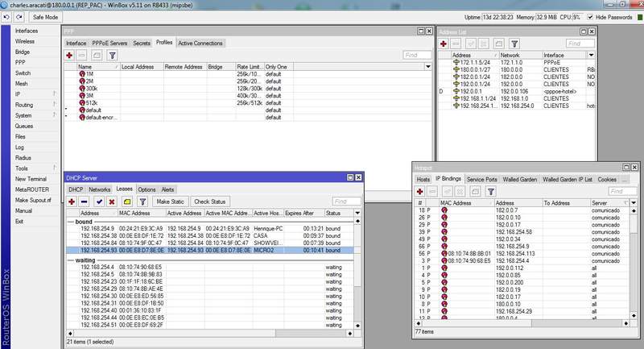Click Find field in Hotspot window
Viewport: 644px width, 349px height.
coord(622,191)
